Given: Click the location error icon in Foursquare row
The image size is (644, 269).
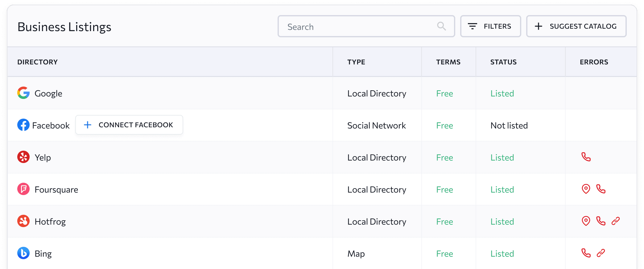Looking at the screenshot, I should pyautogui.click(x=586, y=189).
